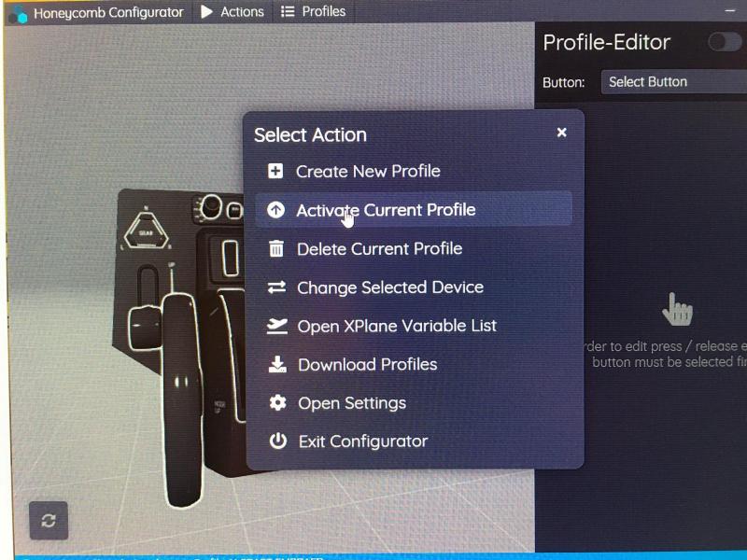
Task: Click the trash can delete icon
Action: [276, 248]
